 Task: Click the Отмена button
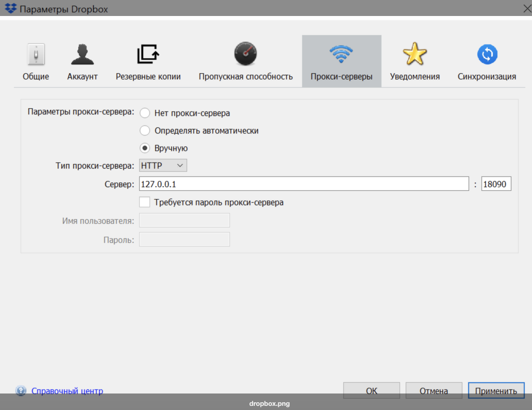tap(434, 390)
